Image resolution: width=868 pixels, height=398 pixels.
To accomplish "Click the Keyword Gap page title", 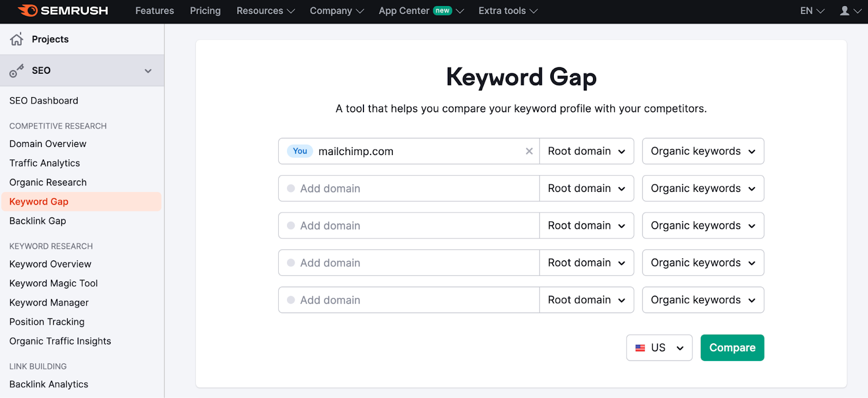I will click(x=521, y=77).
